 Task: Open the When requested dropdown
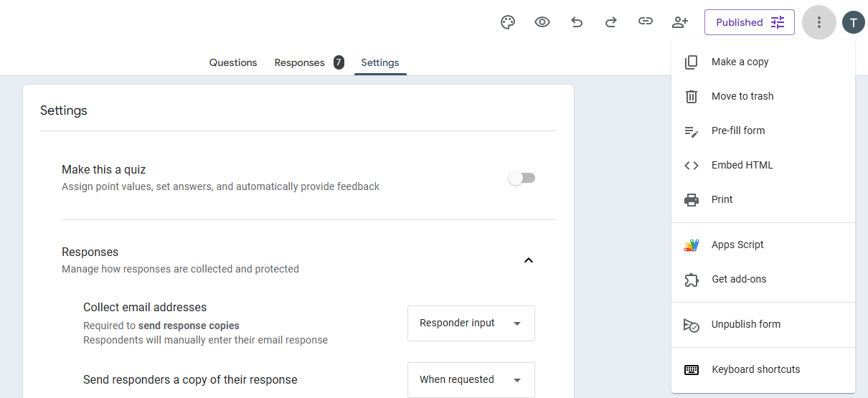[x=471, y=380]
